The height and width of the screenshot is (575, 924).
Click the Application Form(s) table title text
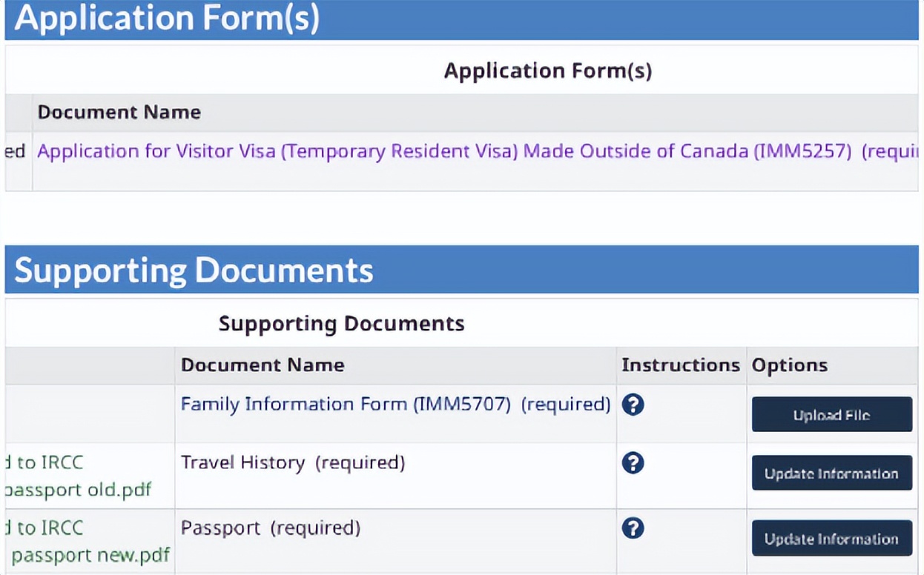[547, 71]
